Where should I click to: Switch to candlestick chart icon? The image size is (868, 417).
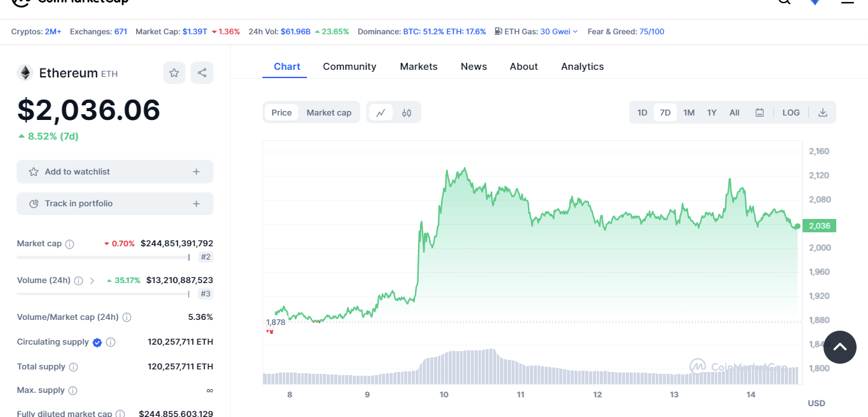click(x=407, y=112)
